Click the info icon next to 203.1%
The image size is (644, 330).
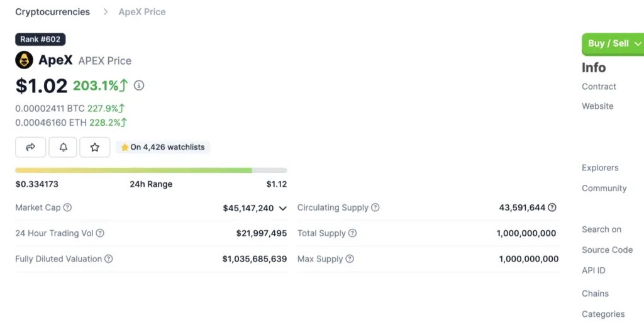(x=139, y=85)
